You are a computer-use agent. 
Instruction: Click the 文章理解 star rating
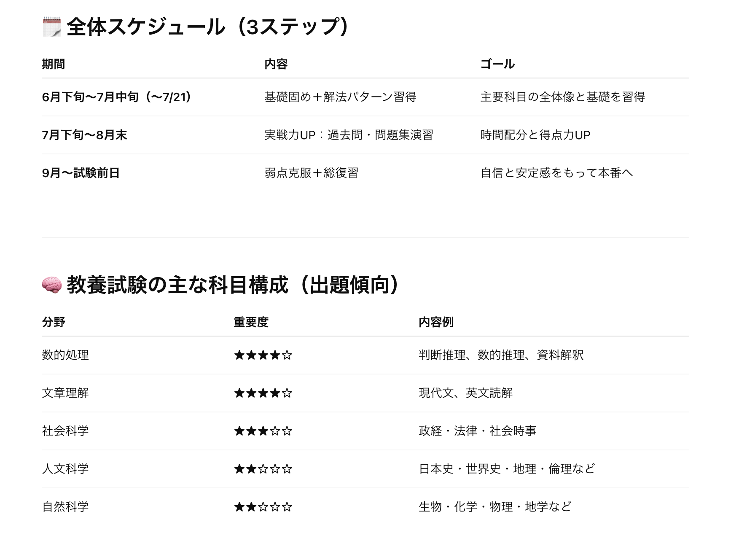263,393
